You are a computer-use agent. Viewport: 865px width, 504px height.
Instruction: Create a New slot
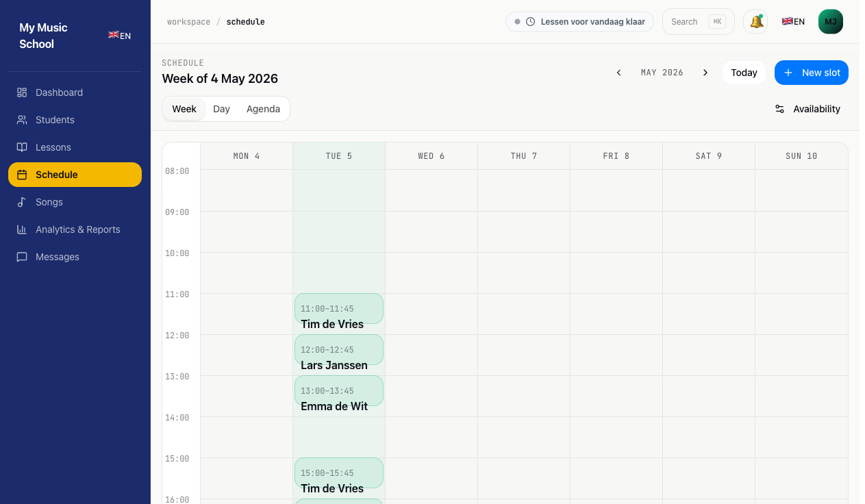(x=812, y=73)
